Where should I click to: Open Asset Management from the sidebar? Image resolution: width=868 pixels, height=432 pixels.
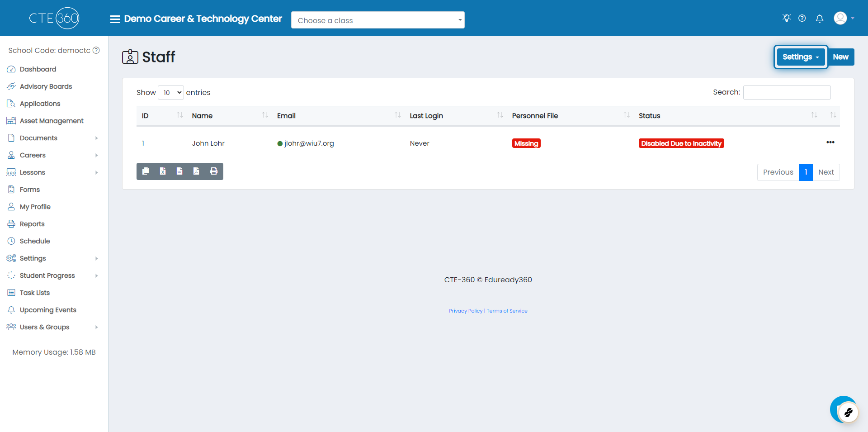point(52,121)
